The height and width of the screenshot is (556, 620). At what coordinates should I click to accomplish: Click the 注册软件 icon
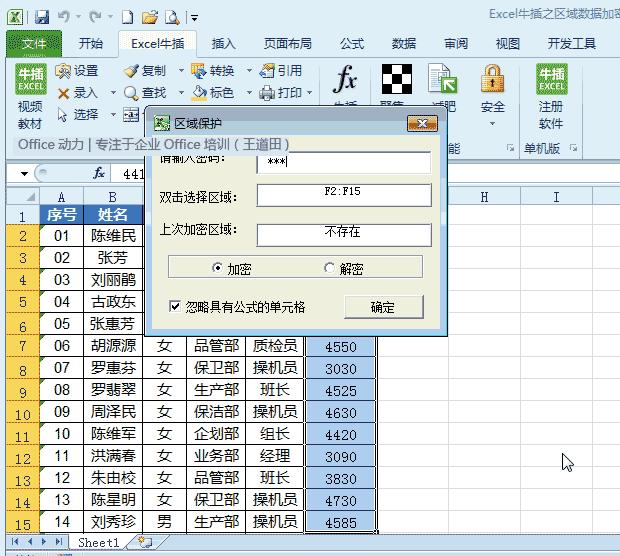[551, 97]
